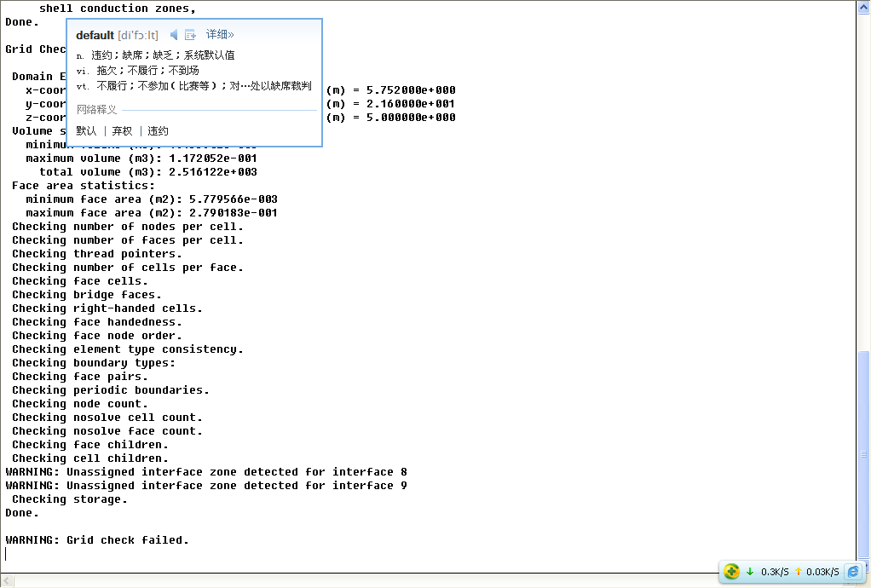This screenshot has height=588, width=871.
Task: Click the interface 8 unassigned zone warning line
Action: pyautogui.click(x=206, y=472)
